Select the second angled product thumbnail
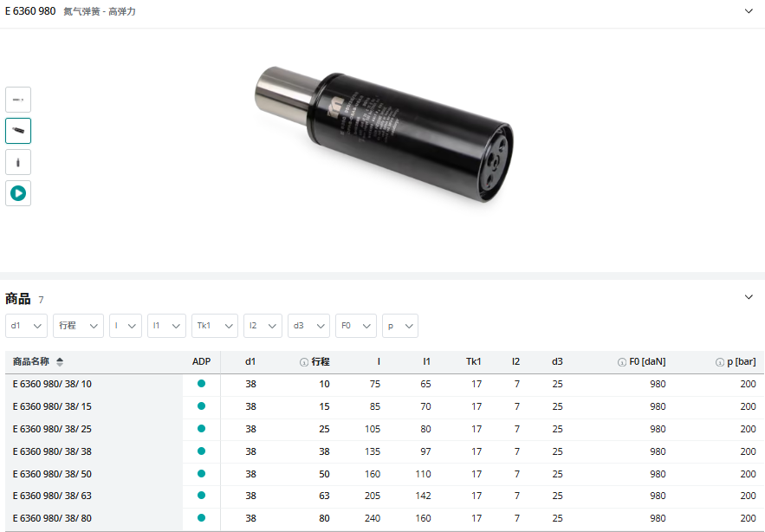This screenshot has width=765, height=532. (x=18, y=131)
